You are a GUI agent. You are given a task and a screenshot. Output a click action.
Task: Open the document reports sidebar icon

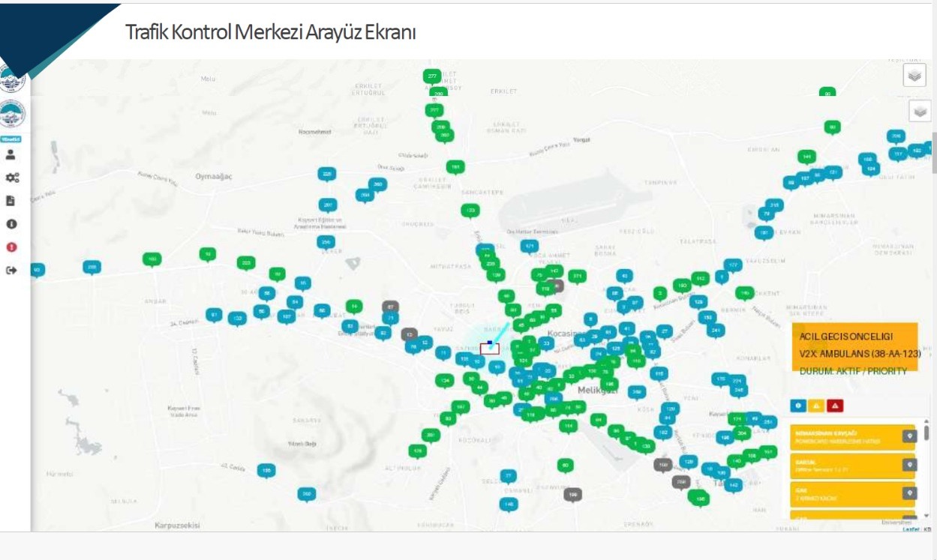click(x=11, y=201)
